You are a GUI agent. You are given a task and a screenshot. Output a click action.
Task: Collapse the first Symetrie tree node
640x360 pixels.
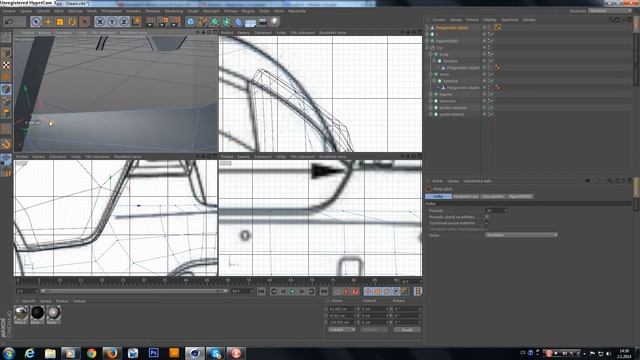pyautogui.click(x=434, y=61)
